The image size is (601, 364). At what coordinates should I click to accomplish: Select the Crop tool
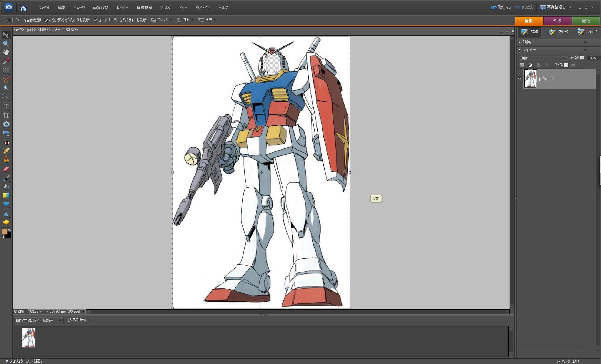click(x=6, y=115)
